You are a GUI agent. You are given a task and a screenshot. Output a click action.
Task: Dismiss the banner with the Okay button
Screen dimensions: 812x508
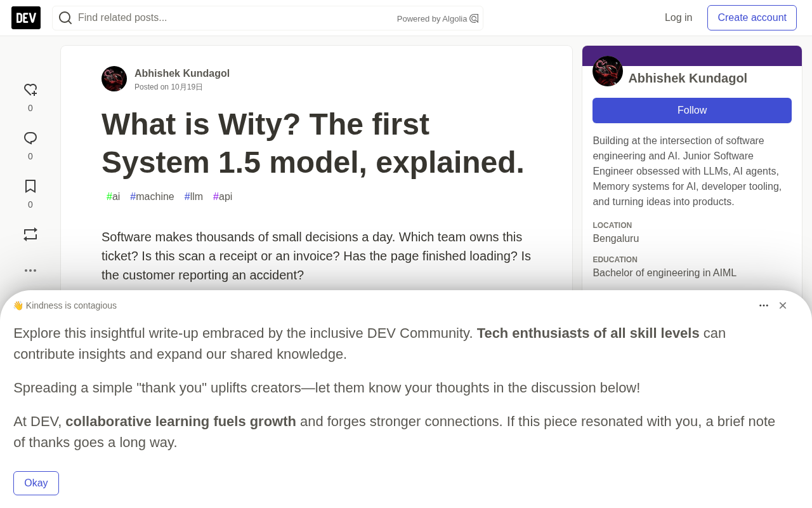click(36, 483)
